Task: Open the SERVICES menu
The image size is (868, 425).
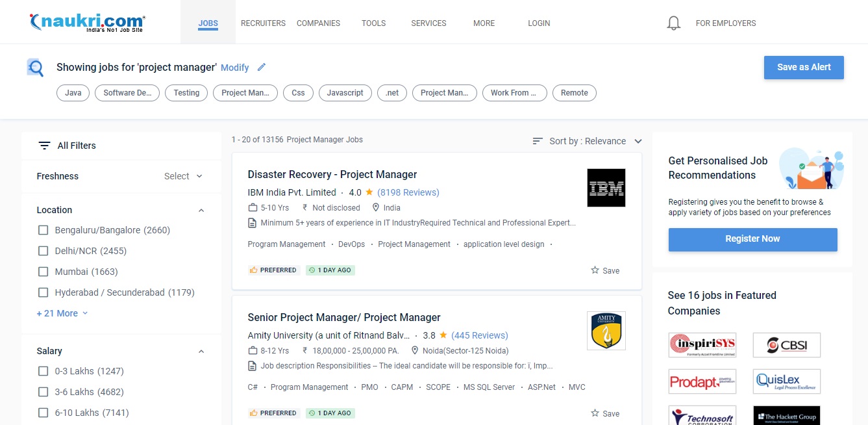Action: click(428, 23)
